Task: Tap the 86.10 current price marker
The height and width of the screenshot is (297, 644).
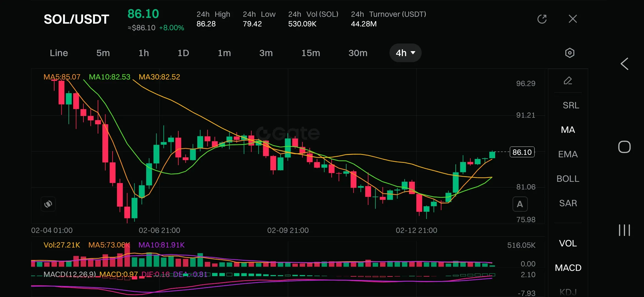Action: pos(522,152)
